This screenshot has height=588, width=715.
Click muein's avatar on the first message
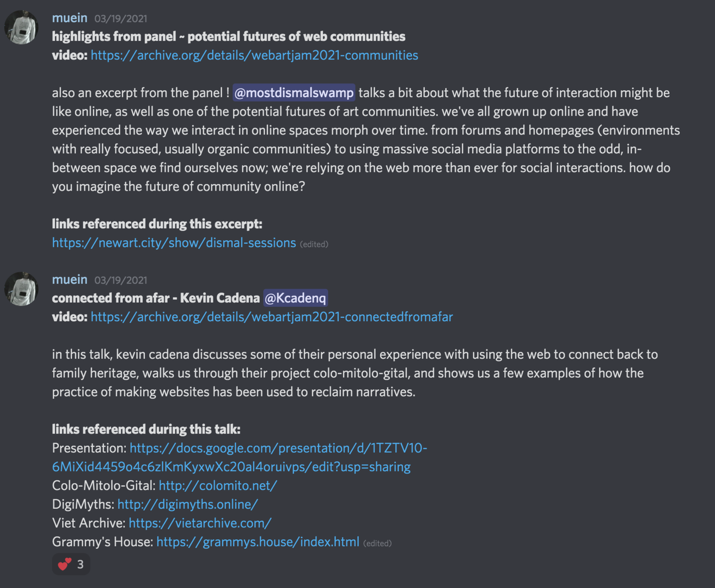click(22, 27)
